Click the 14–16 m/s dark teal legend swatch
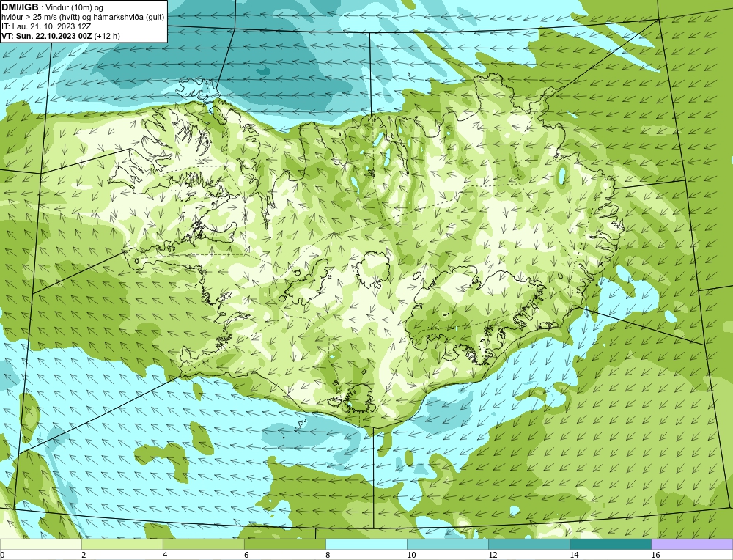 tap(610, 544)
